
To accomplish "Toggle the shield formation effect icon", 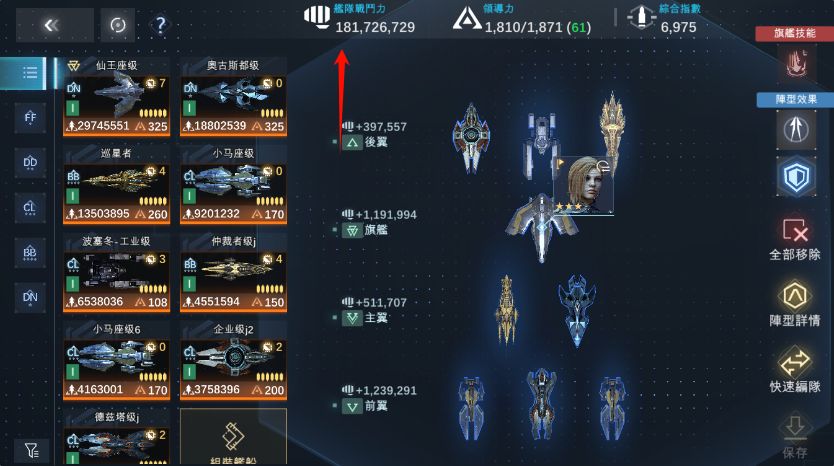I will [x=796, y=177].
